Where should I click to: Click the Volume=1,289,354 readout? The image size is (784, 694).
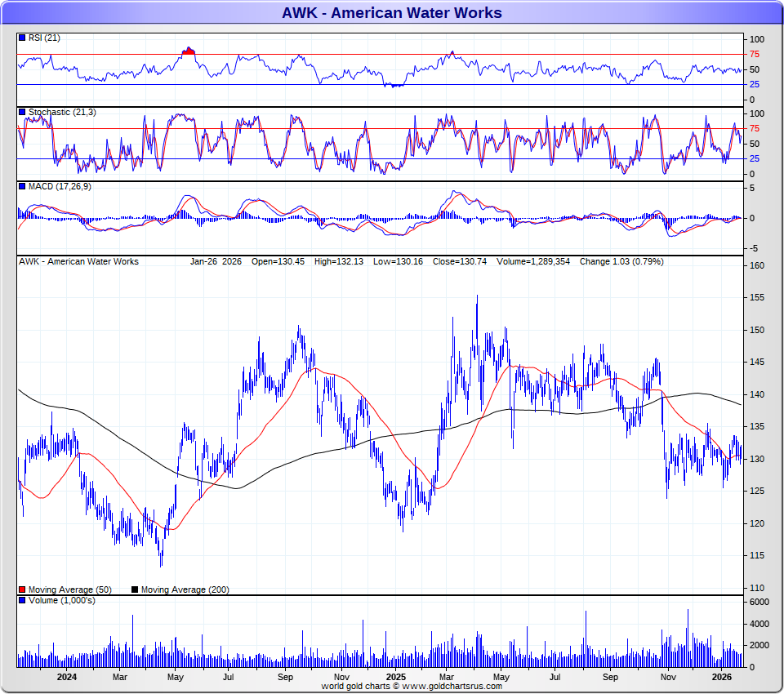click(533, 261)
